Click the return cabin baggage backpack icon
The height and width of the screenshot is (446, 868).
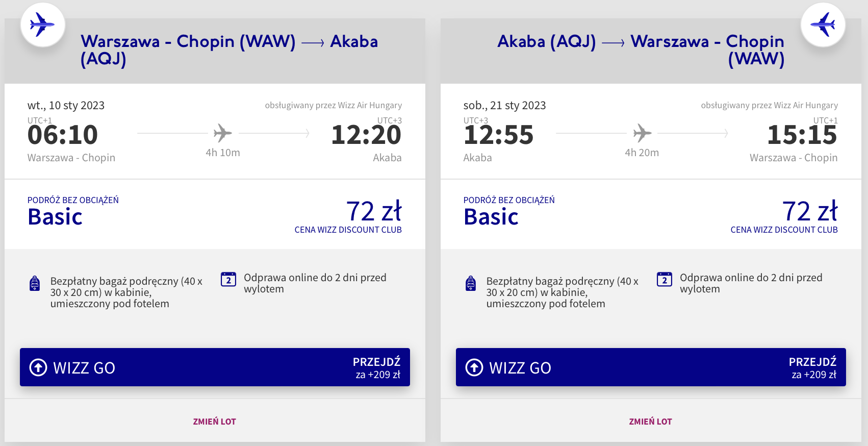(x=471, y=283)
